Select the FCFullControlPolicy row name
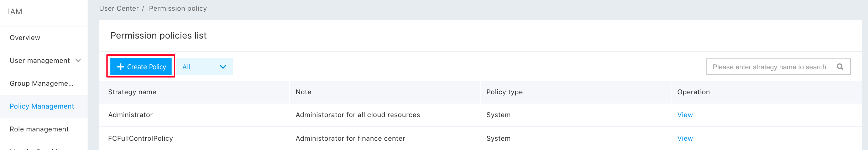The width and height of the screenshot is (868, 150). pos(140,138)
